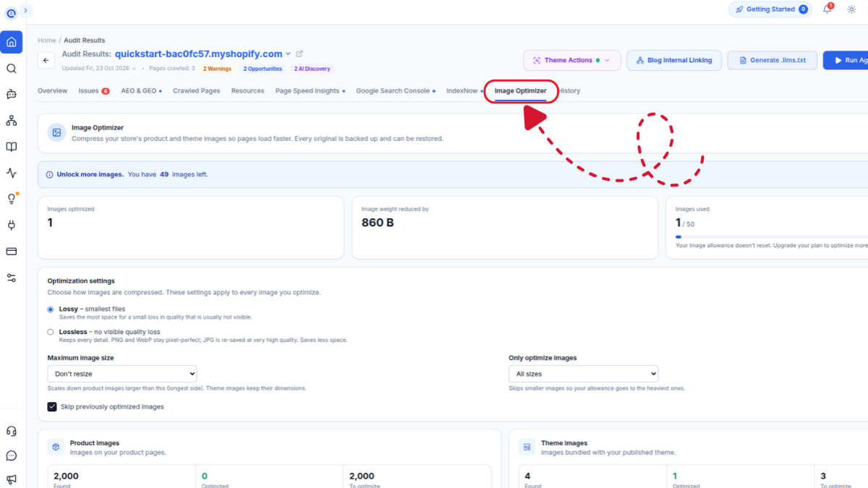
Task: Open store in new tab external link icon
Action: tap(299, 53)
